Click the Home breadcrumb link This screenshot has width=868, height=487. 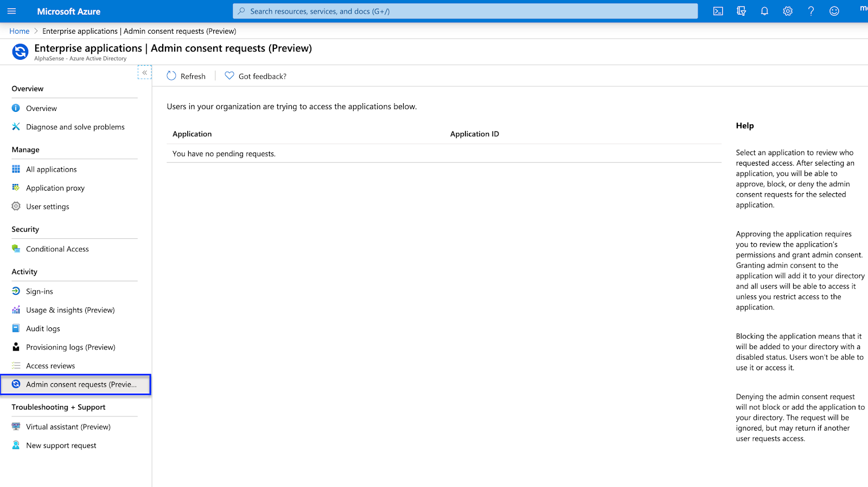[x=20, y=31]
